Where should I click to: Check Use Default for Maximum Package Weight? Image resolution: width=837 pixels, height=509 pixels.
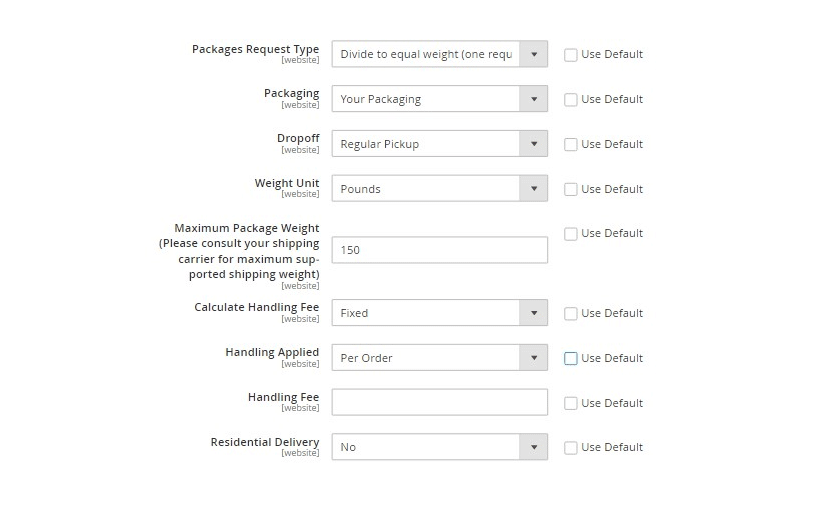point(571,234)
